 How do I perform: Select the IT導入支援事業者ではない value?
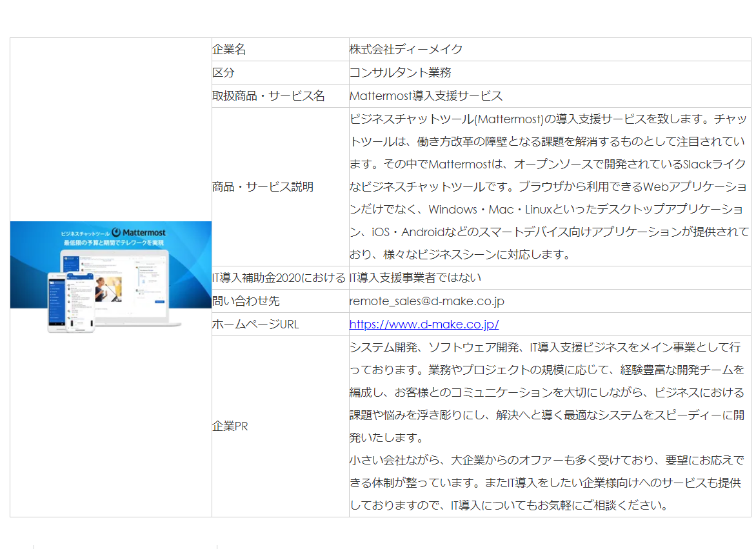(415, 277)
